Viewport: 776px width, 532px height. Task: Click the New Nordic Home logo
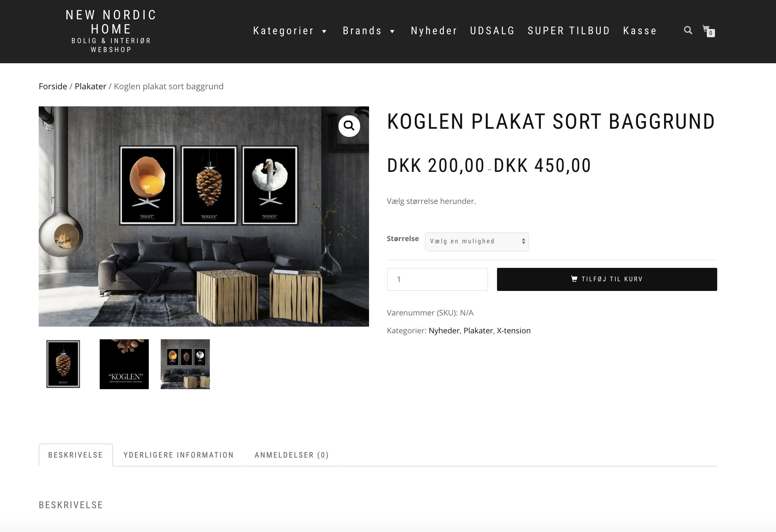pyautogui.click(x=111, y=31)
